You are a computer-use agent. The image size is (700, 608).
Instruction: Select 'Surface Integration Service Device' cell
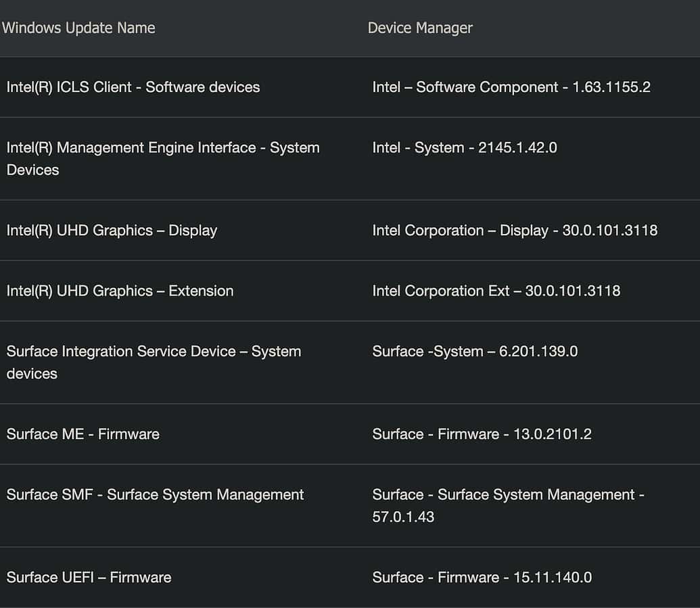coord(121,352)
